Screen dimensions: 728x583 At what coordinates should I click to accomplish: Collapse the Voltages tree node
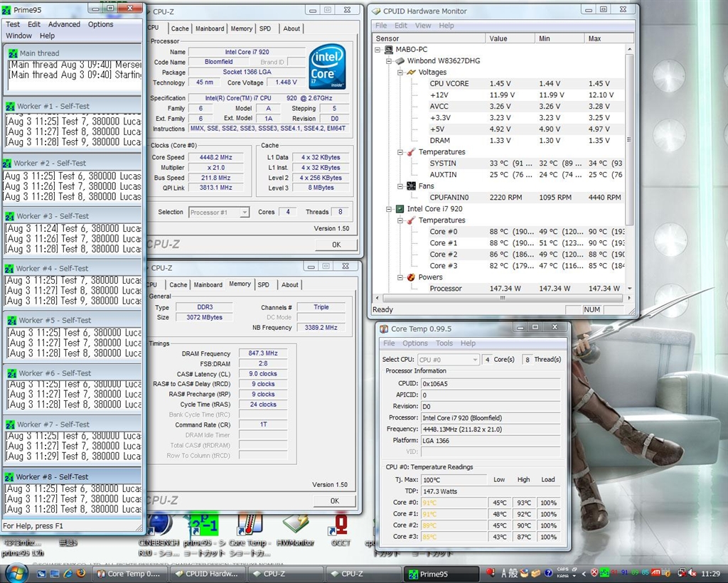[401, 73]
